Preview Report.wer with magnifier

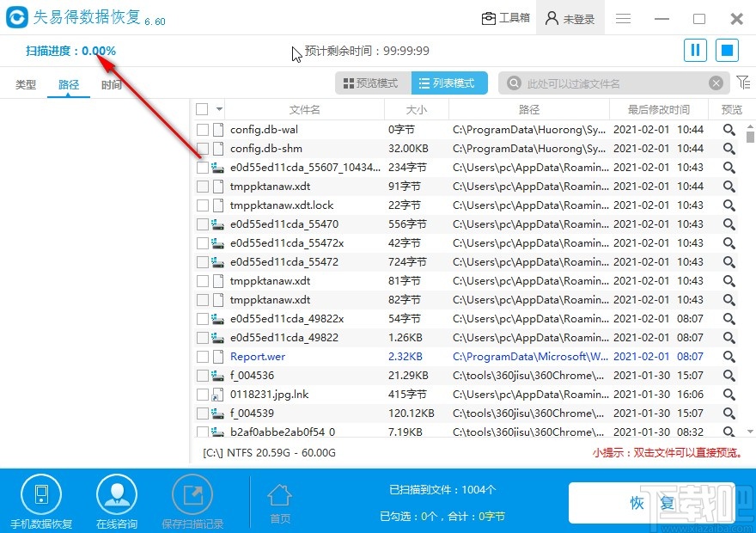[x=729, y=357]
